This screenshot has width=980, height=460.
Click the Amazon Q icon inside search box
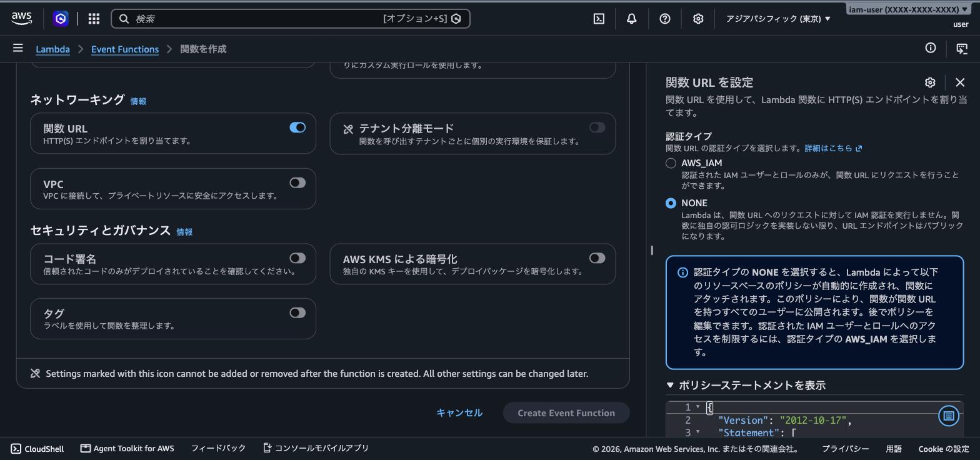point(456,19)
